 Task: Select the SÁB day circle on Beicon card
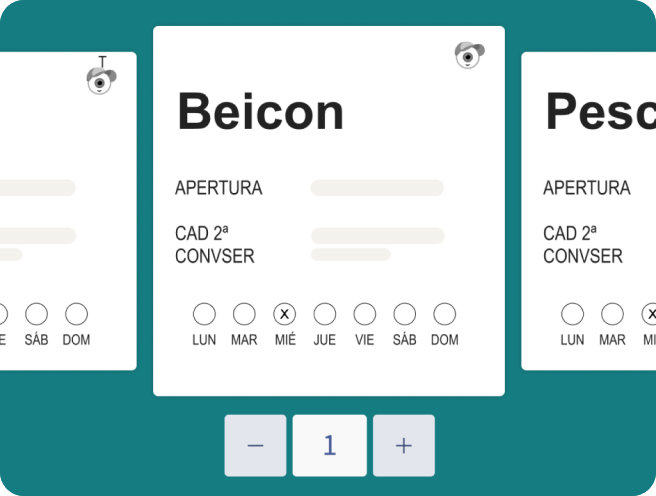[405, 314]
